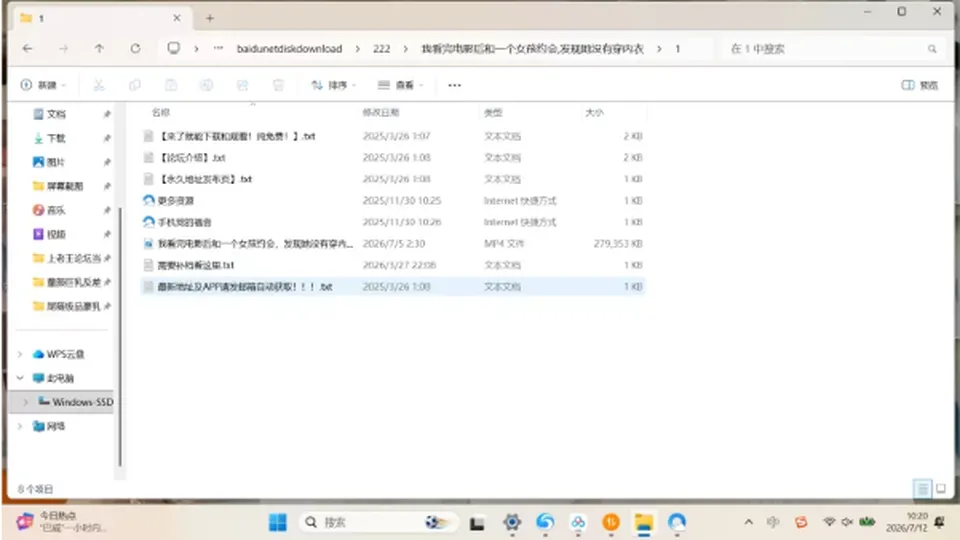
Task: Show hidden tray icons with the up chevron
Action: coord(748,522)
